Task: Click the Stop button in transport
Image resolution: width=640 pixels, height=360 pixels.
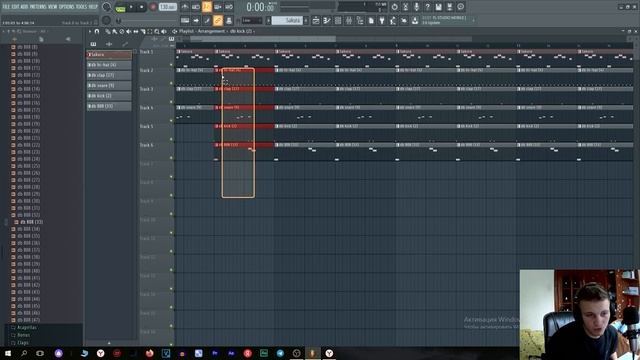Action: click(x=142, y=7)
